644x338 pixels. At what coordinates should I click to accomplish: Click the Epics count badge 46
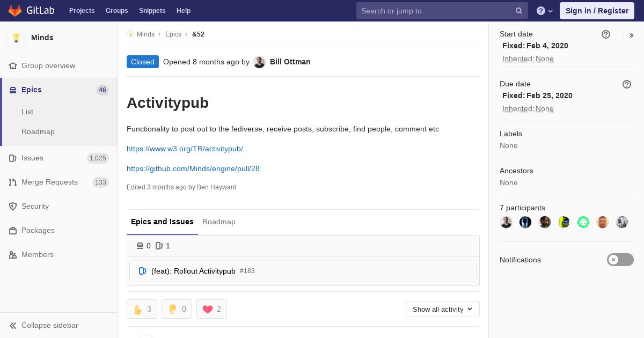click(103, 90)
